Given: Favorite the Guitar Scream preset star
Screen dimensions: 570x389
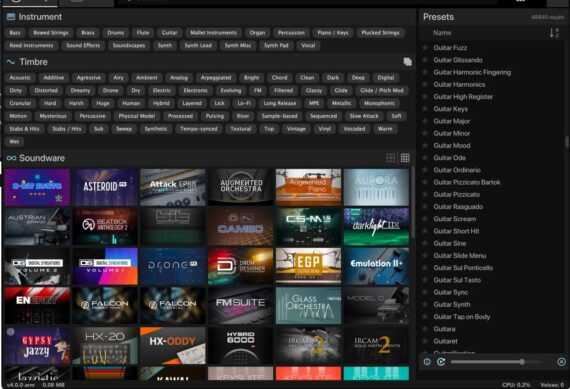Looking at the screenshot, I should click(x=425, y=218).
